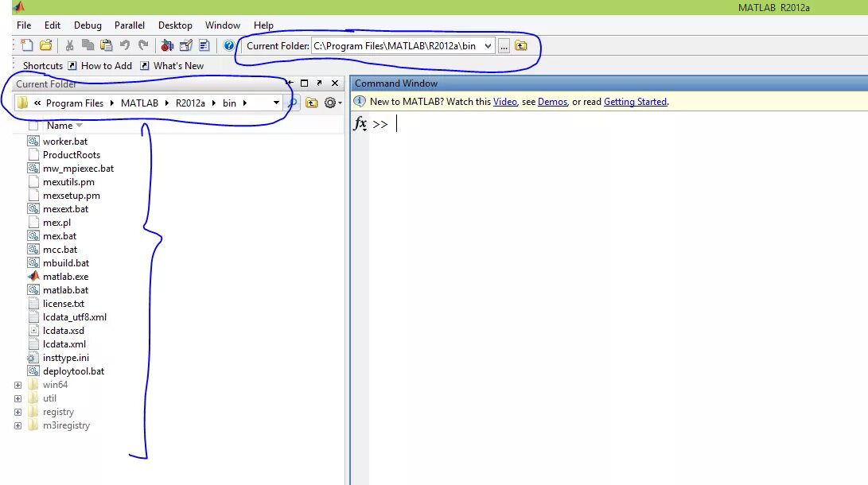Undock the Current Folder panel
The height and width of the screenshot is (485, 868).
(x=319, y=83)
